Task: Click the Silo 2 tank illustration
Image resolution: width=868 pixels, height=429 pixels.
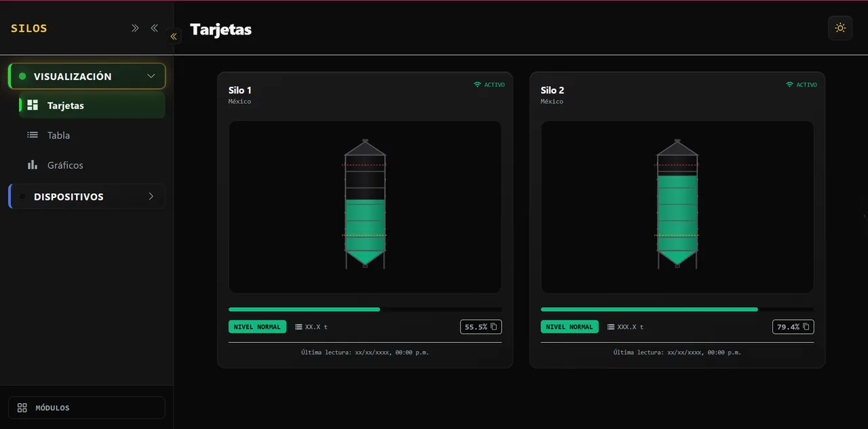Action: pos(677,203)
